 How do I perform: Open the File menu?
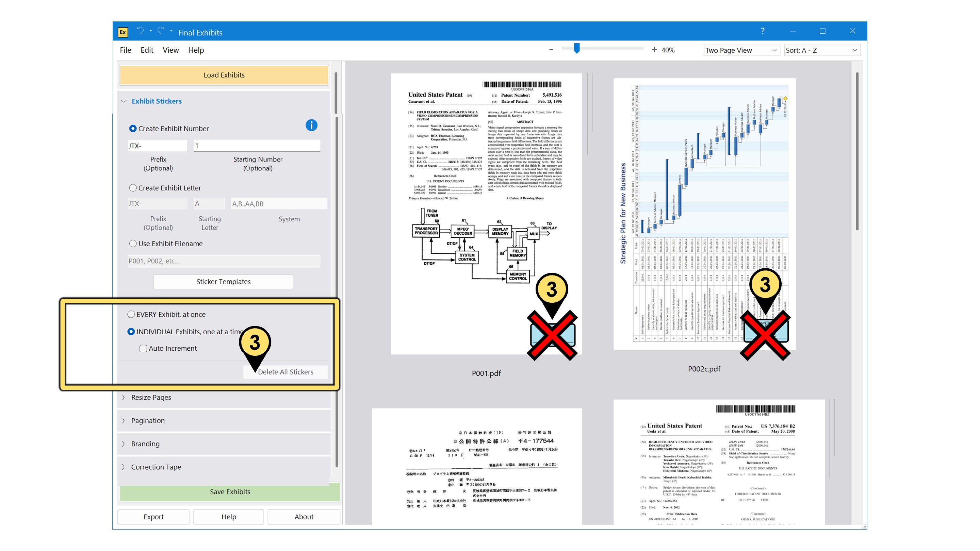point(125,50)
